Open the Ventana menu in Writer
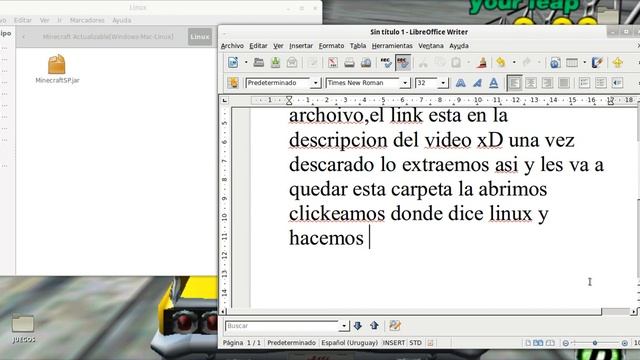The width and height of the screenshot is (640, 360). (431, 46)
